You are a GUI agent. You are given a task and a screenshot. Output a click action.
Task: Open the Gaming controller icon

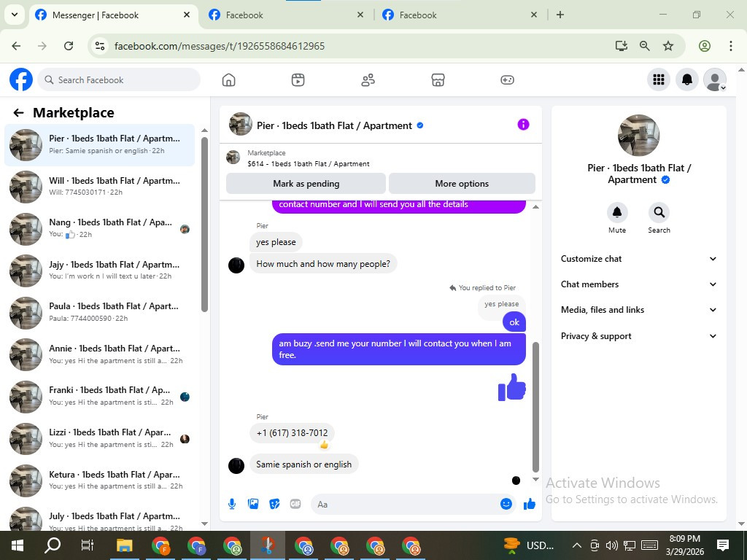pyautogui.click(x=507, y=80)
